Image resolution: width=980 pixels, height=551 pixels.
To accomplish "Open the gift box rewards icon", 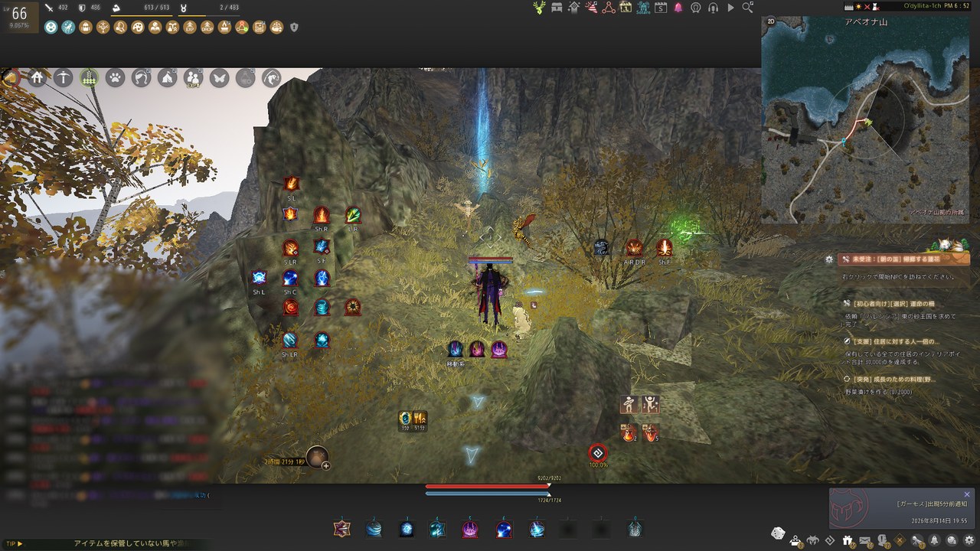I will (848, 540).
